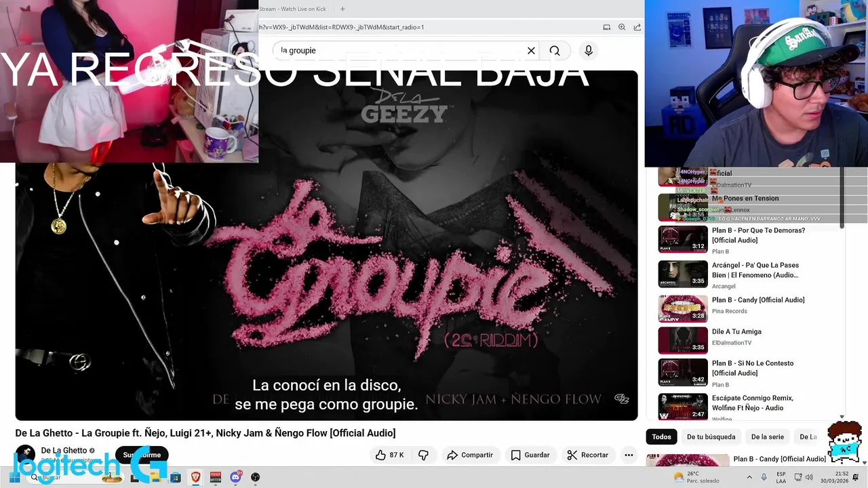Image resolution: width=868 pixels, height=488 pixels.
Task: Click the Recortar clip button
Action: (588, 455)
